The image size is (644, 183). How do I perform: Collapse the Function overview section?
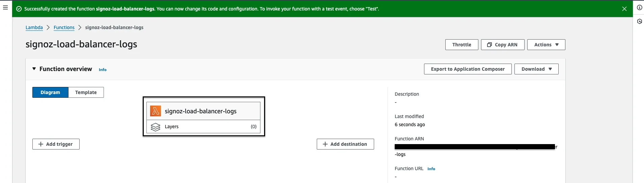(x=34, y=69)
